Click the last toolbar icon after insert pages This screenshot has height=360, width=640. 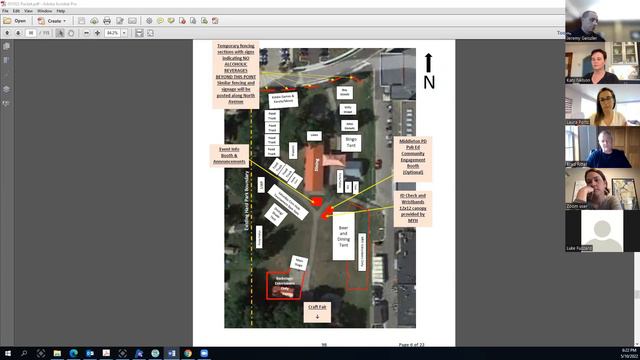[x=215, y=21]
